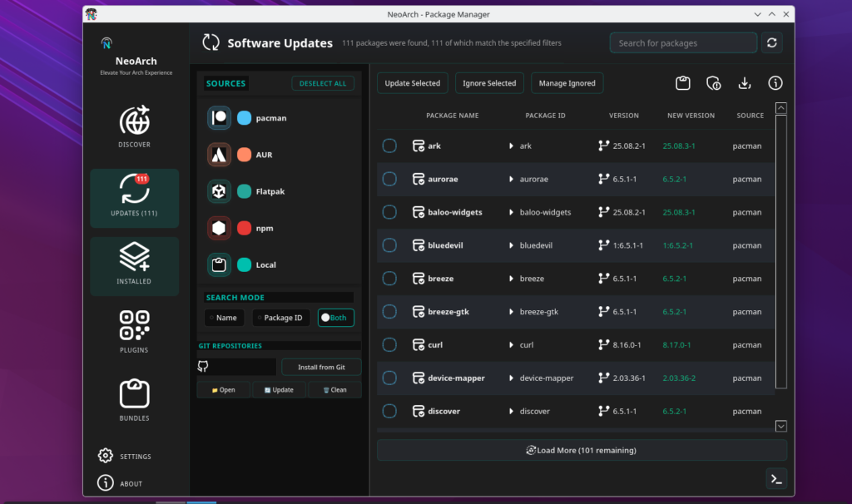Click inside the Search for packages field
The width and height of the screenshot is (852, 504).
682,42
